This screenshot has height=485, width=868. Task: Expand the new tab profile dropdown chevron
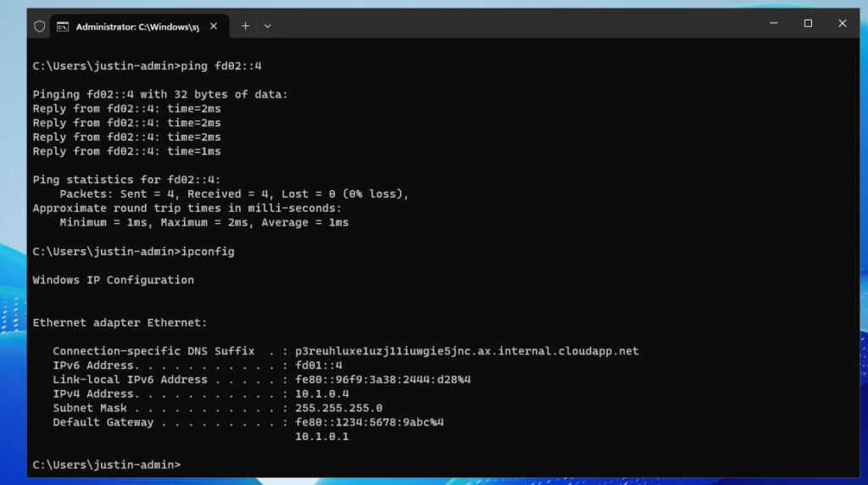[x=268, y=26]
